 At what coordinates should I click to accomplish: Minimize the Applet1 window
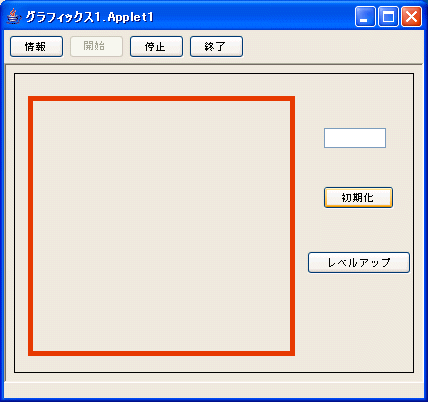(365, 16)
